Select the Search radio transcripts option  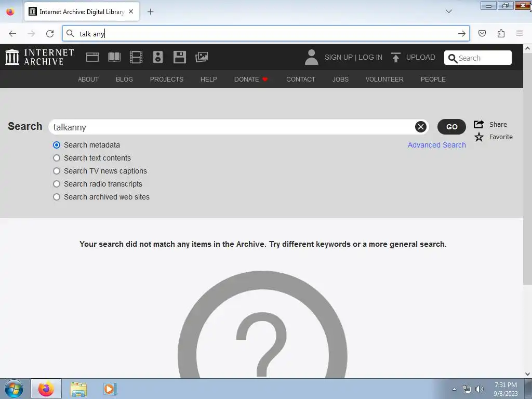57,184
